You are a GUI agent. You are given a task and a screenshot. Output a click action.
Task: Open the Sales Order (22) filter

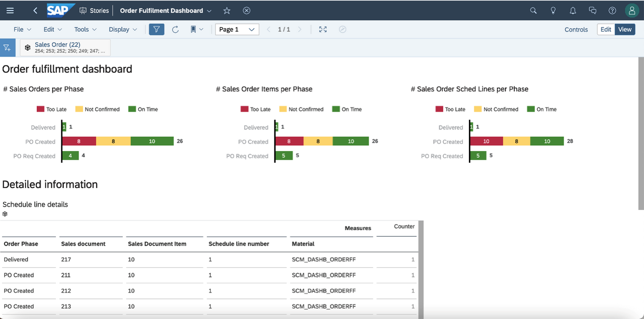click(x=65, y=48)
